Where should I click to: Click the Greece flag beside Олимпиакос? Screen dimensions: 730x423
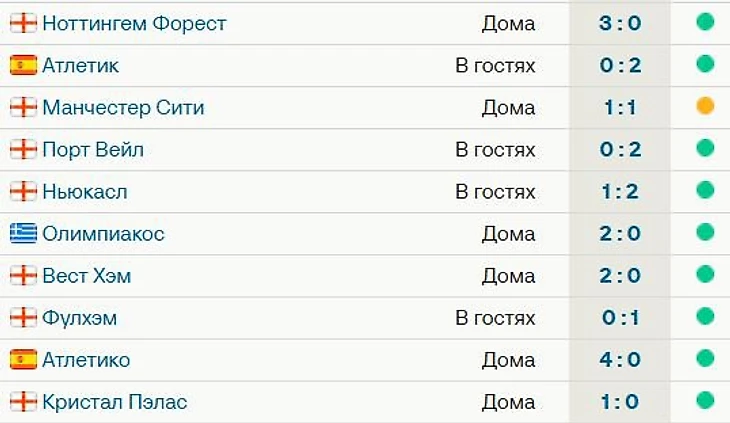(x=23, y=233)
